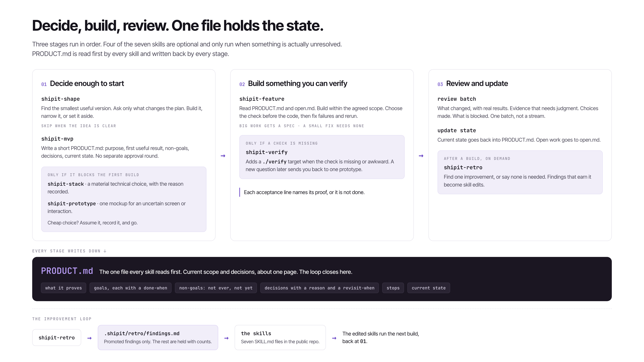Click the 'stops' tag
644x362 pixels.
tap(393, 288)
